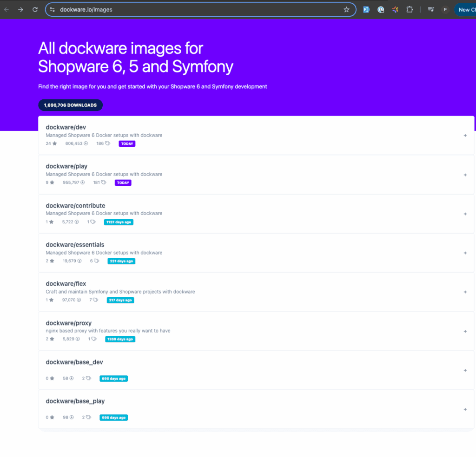Click the download icon next to 97,070
476x457 pixels.
79,300
